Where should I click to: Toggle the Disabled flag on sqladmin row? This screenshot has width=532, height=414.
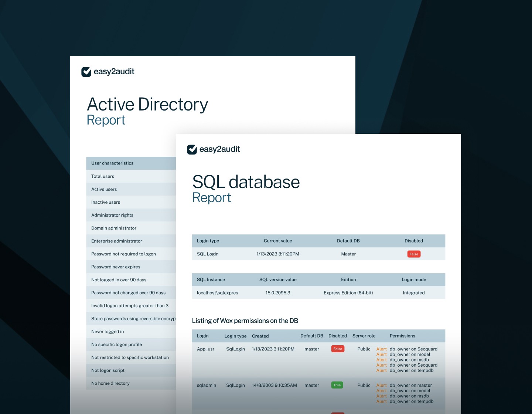pos(337,385)
